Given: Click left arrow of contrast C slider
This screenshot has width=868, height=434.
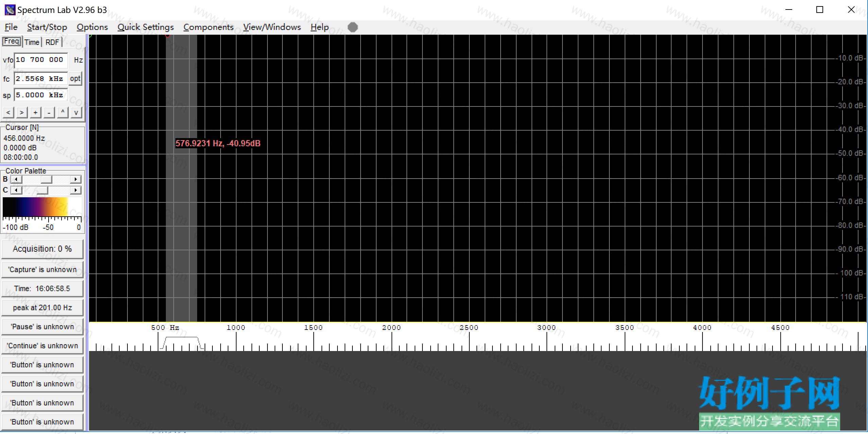Looking at the screenshot, I should 16,190.
